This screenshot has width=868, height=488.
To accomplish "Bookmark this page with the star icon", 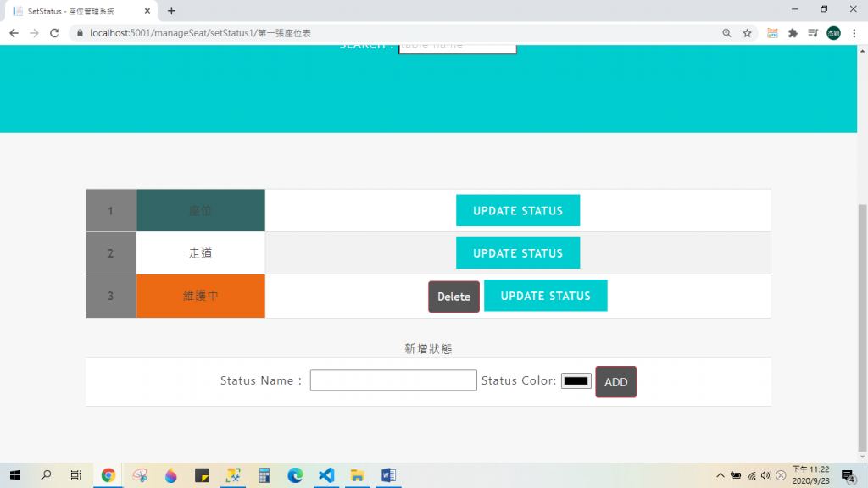I will pos(748,33).
